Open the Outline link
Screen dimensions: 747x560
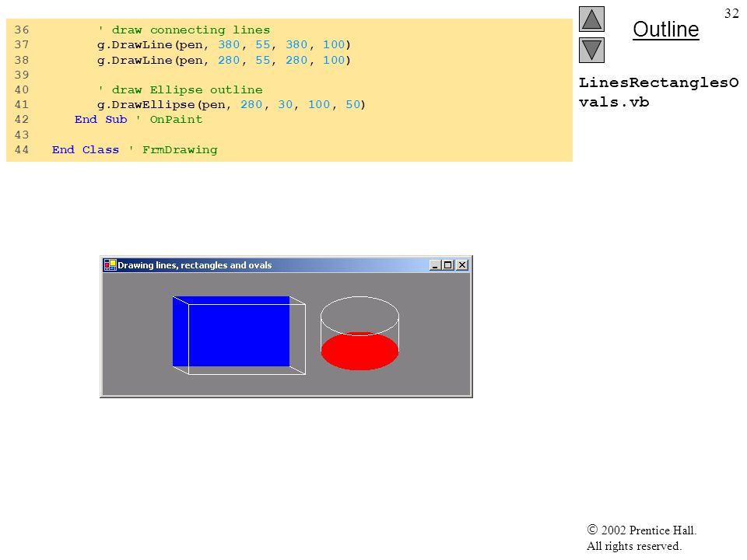pos(665,30)
